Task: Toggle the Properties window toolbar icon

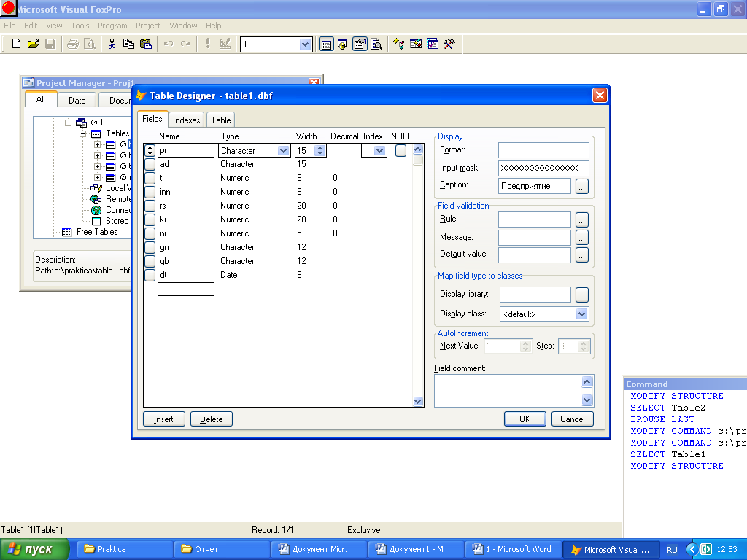Action: (x=360, y=44)
